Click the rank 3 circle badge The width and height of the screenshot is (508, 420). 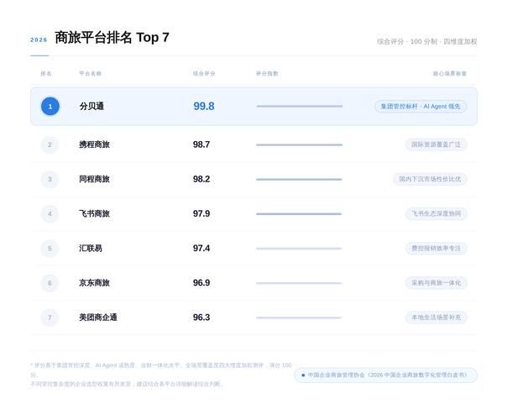pyautogui.click(x=50, y=179)
